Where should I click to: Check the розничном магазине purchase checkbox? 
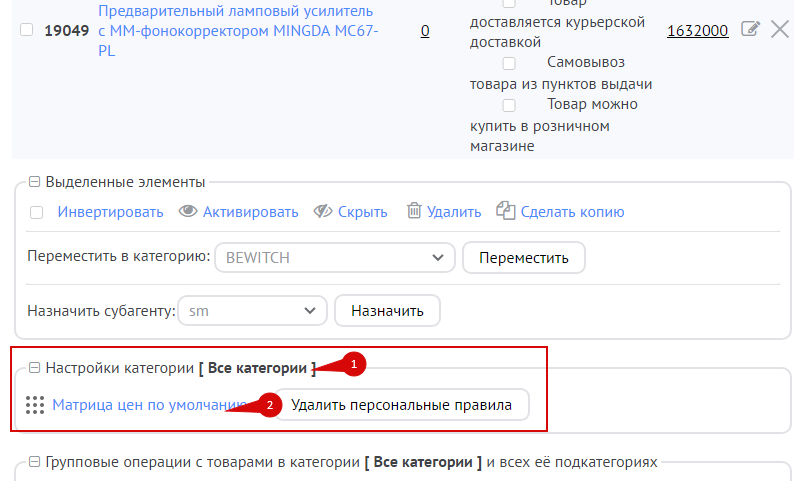[509, 105]
